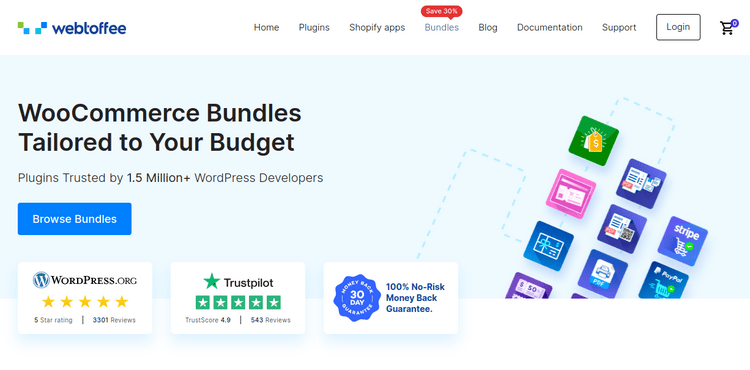Visit the Documentation link
Screen dimensions: 750x370
coord(550,28)
